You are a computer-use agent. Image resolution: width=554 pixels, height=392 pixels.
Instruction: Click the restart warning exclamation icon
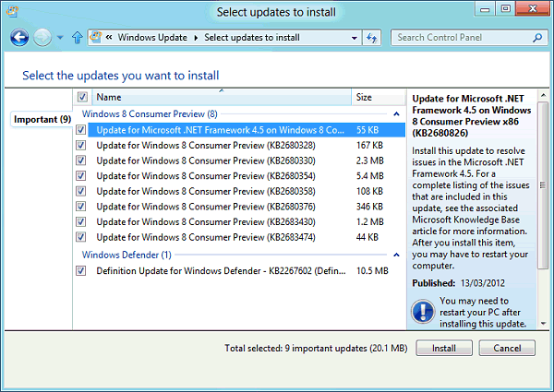click(x=423, y=312)
